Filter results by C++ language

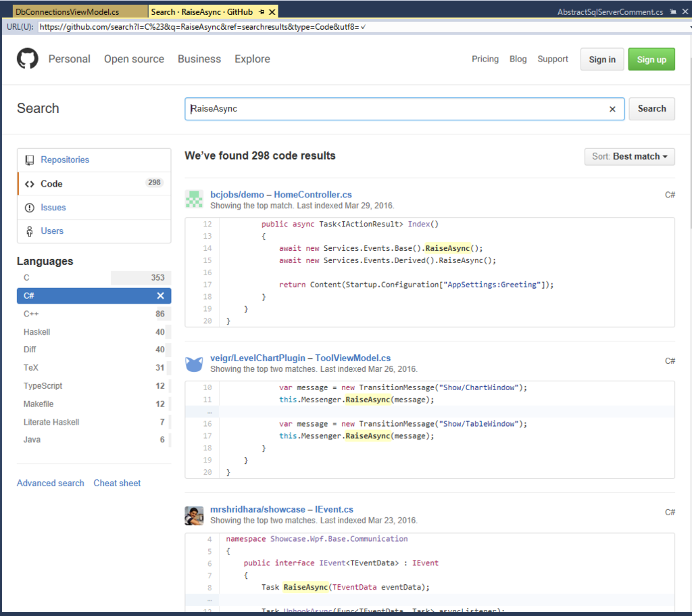tap(94, 314)
